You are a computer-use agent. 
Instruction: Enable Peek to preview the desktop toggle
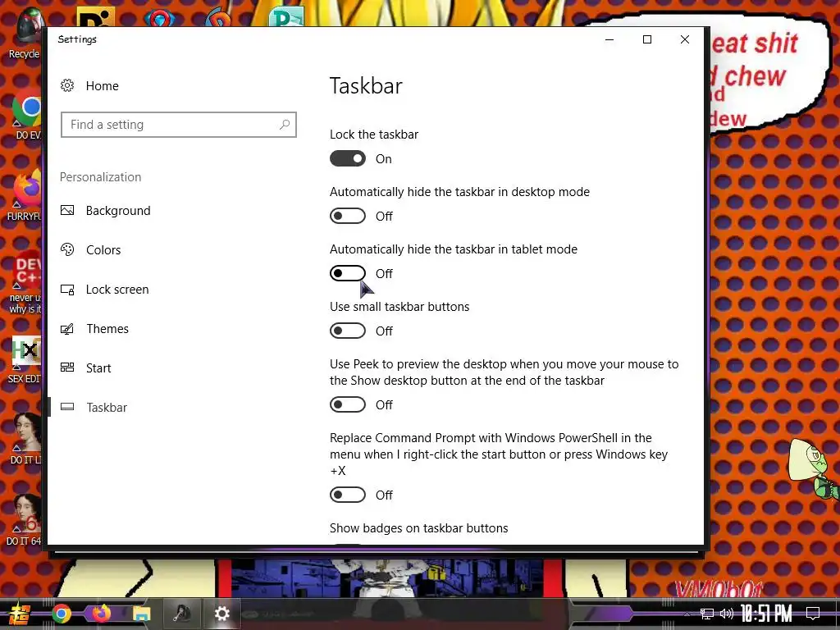click(x=348, y=404)
